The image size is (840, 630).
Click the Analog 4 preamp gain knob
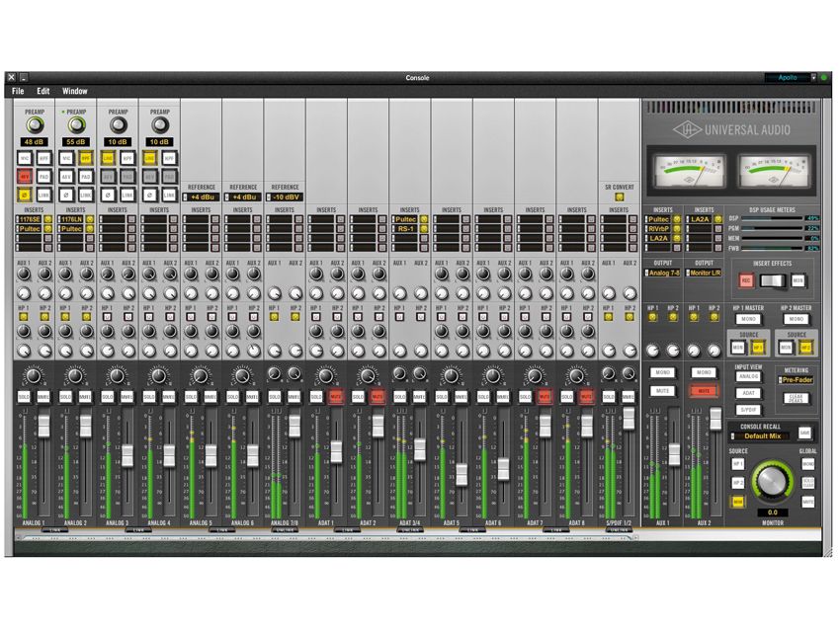click(160, 125)
